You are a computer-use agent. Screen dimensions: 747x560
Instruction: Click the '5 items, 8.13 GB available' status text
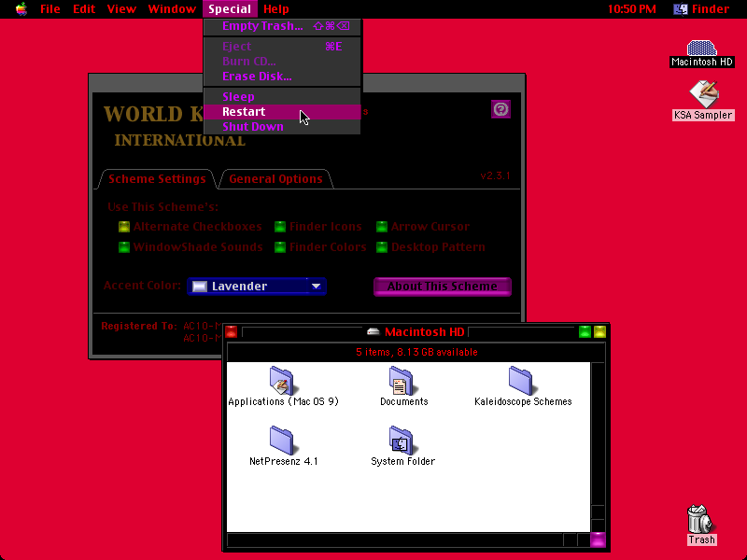[x=416, y=352]
